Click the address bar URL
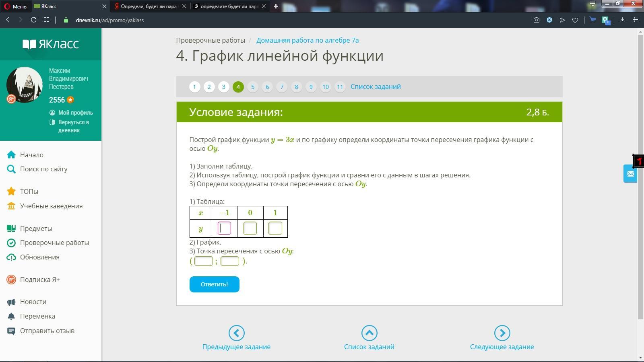Image resolution: width=644 pixels, height=362 pixels. 109,20
